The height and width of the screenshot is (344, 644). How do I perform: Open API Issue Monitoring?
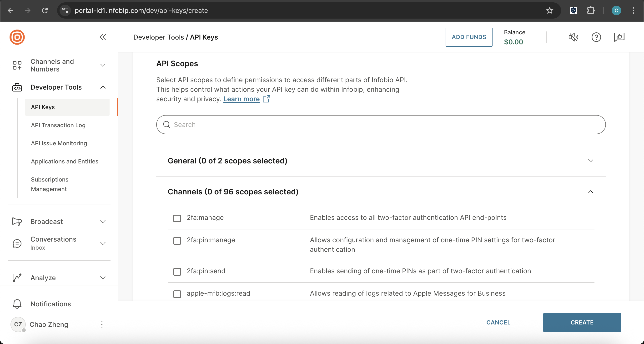click(x=59, y=143)
